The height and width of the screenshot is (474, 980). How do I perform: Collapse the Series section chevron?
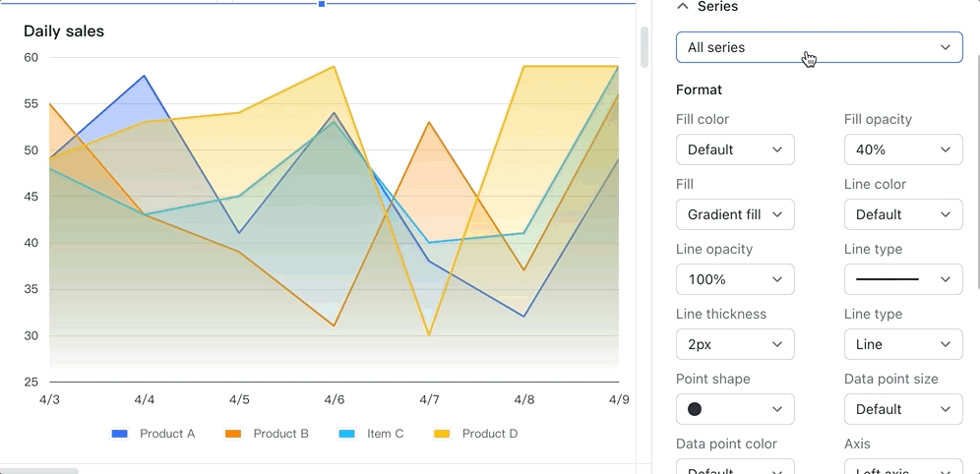(x=683, y=7)
